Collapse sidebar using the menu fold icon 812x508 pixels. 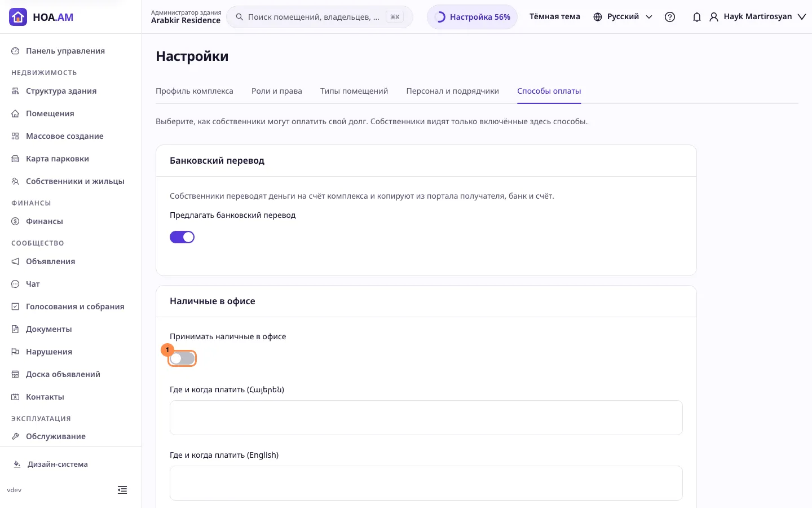pyautogui.click(x=122, y=490)
